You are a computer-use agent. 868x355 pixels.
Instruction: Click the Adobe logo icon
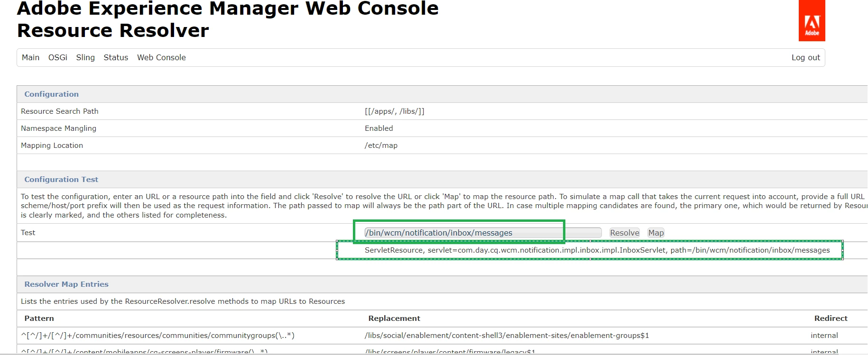pos(812,20)
